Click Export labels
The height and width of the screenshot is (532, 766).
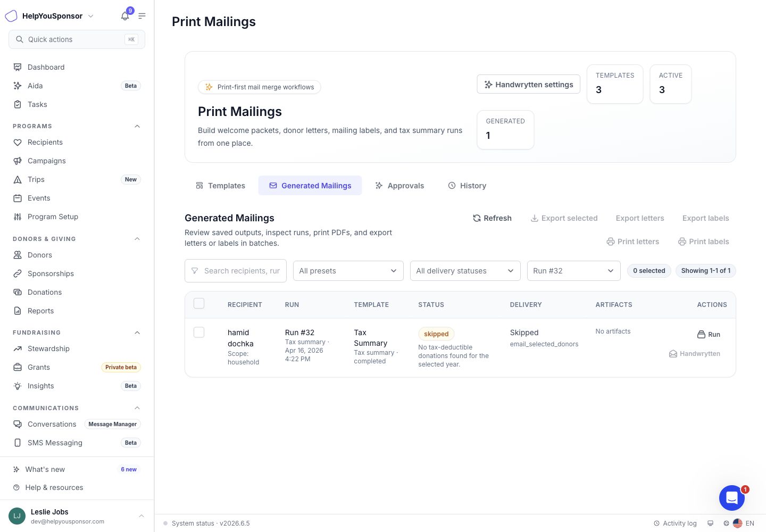[706, 218]
